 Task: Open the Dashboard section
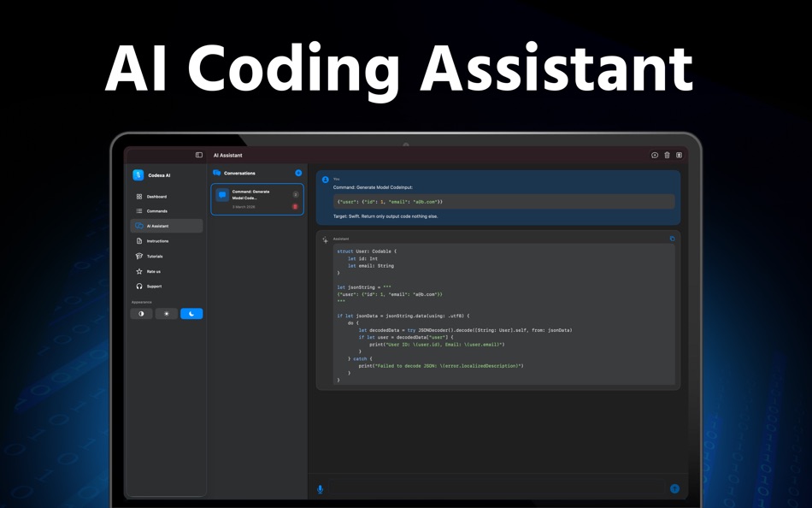click(x=156, y=197)
